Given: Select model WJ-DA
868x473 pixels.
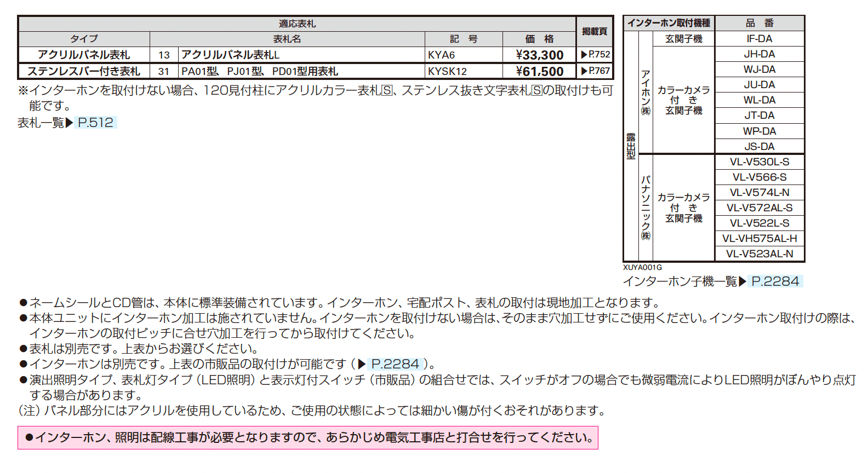Looking at the screenshot, I should 759,69.
